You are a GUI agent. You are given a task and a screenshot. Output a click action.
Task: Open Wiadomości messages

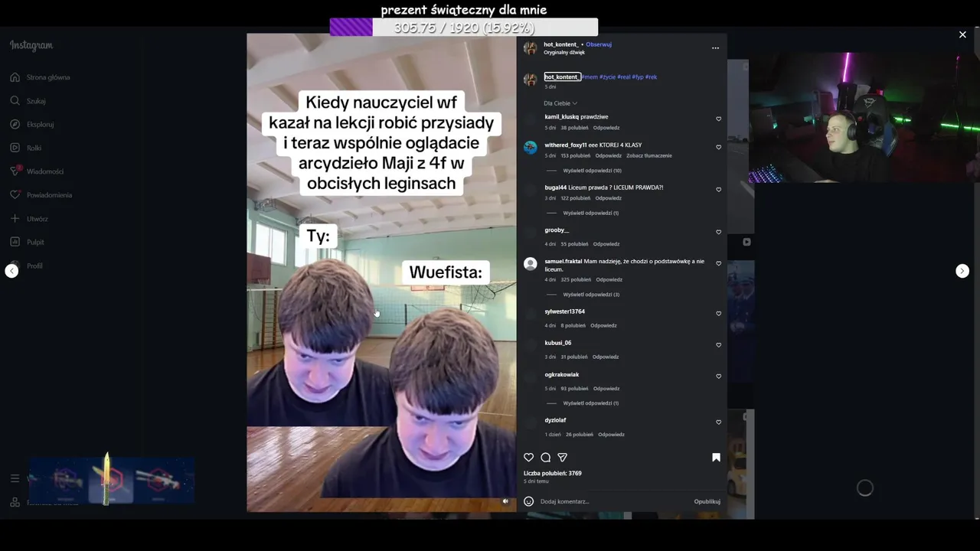click(37, 171)
